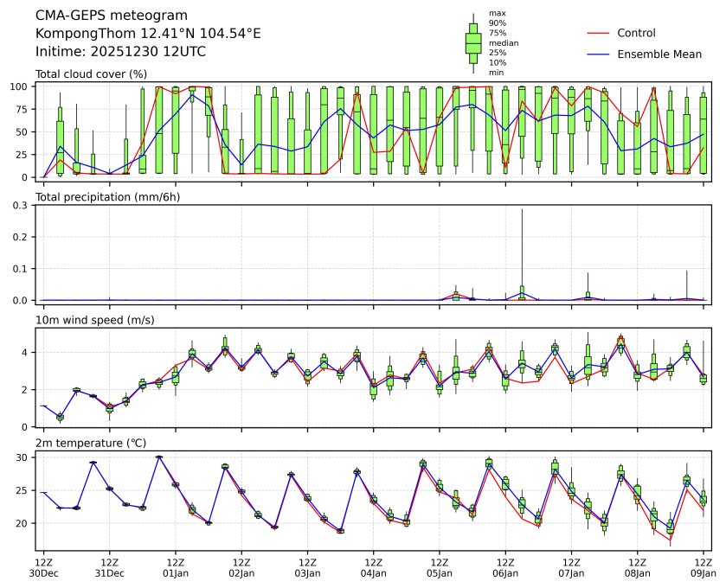The height and width of the screenshot is (588, 726).
Task: Click the 100 tick on cloud cover y-axis
Action: (x=20, y=86)
